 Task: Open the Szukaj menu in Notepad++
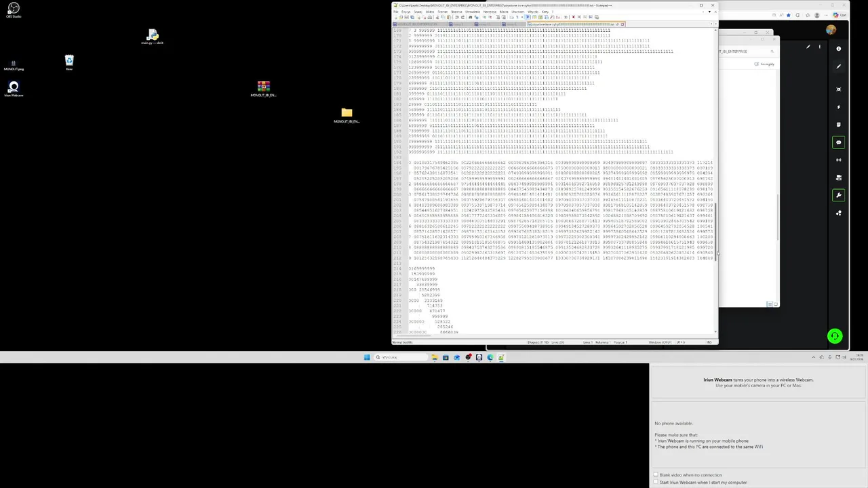[419, 12]
